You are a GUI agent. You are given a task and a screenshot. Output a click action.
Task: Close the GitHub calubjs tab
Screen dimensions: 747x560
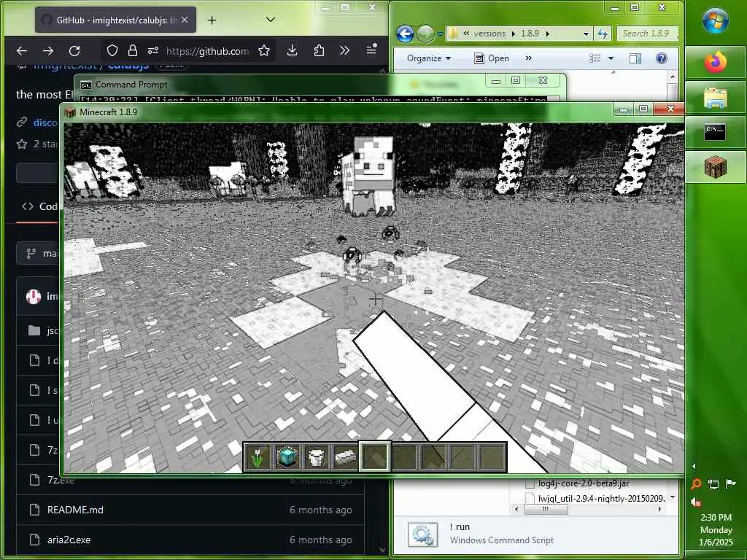[185, 20]
